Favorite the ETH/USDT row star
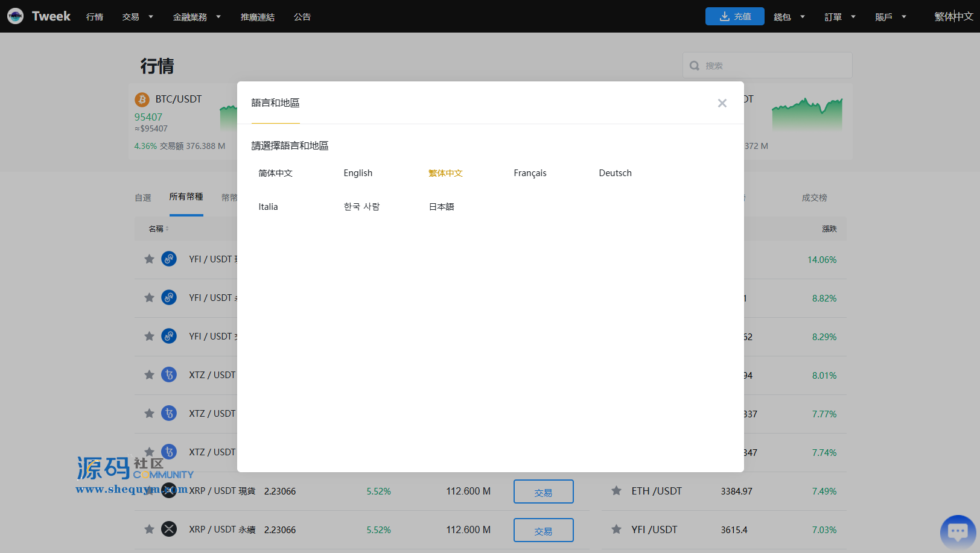Image resolution: width=980 pixels, height=553 pixels. click(616, 491)
